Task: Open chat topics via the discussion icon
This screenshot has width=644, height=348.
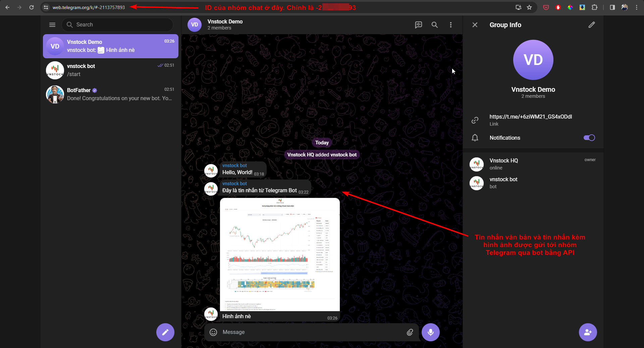Action: pos(418,25)
